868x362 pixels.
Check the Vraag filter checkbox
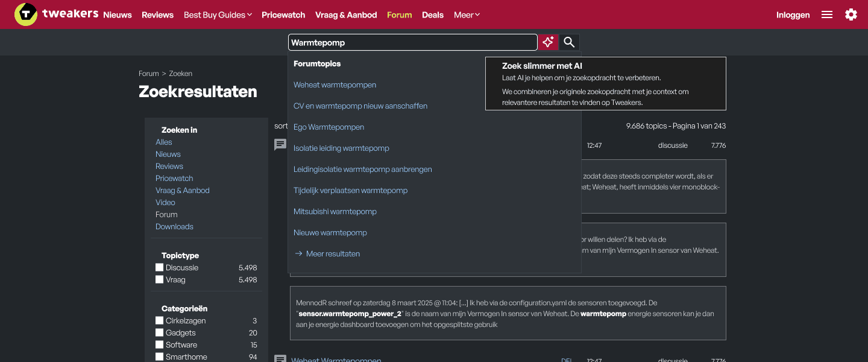point(159,279)
